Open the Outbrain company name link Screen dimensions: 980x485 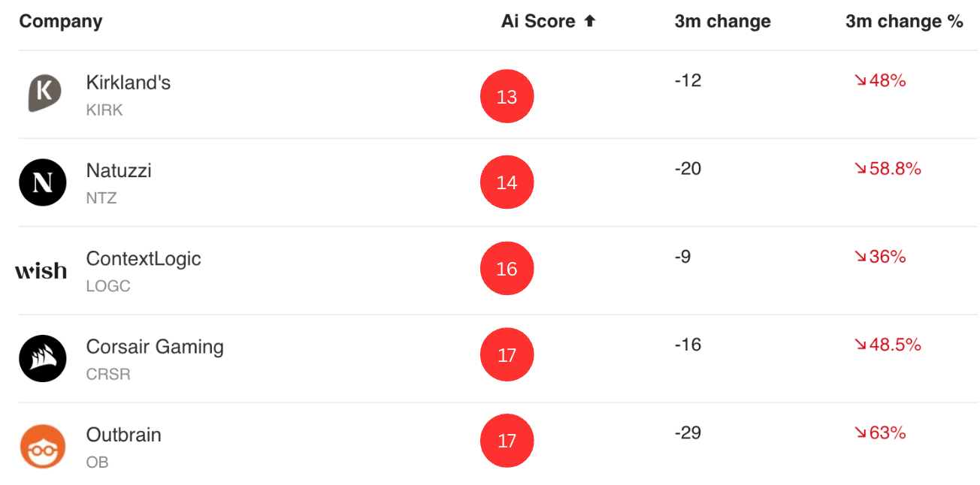[124, 435]
